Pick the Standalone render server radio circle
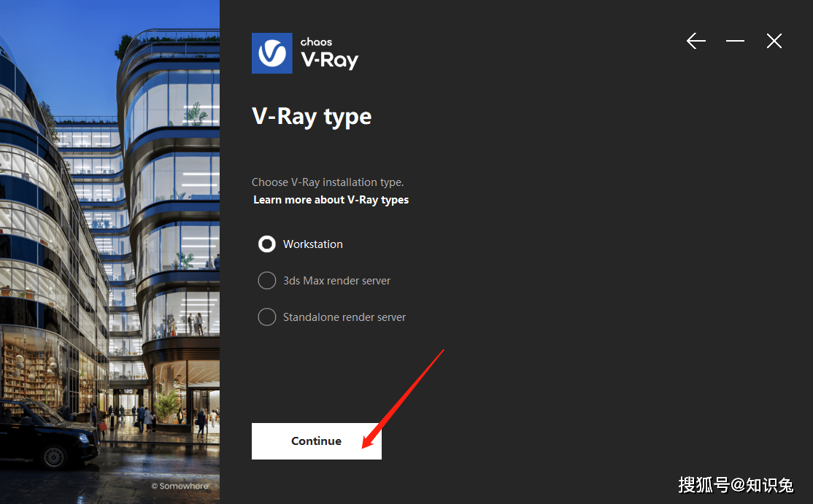The height and width of the screenshot is (504, 813). pyautogui.click(x=267, y=317)
